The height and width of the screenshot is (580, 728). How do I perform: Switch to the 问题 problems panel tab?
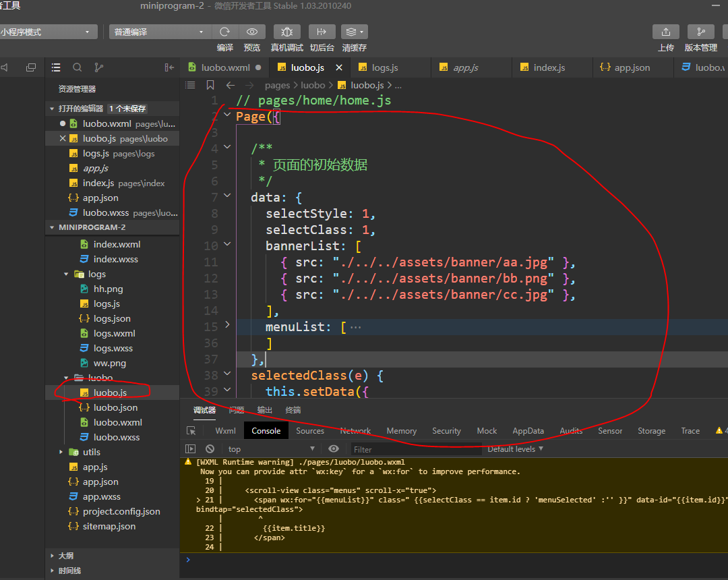[x=237, y=410]
